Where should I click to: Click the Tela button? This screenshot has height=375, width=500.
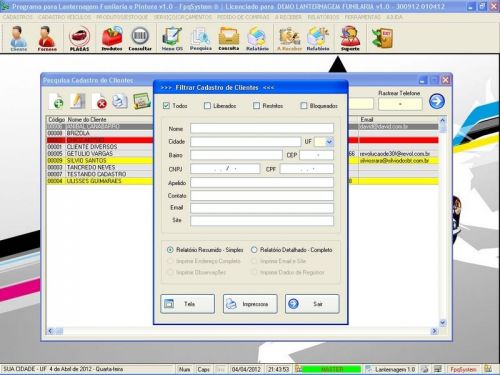tap(187, 304)
